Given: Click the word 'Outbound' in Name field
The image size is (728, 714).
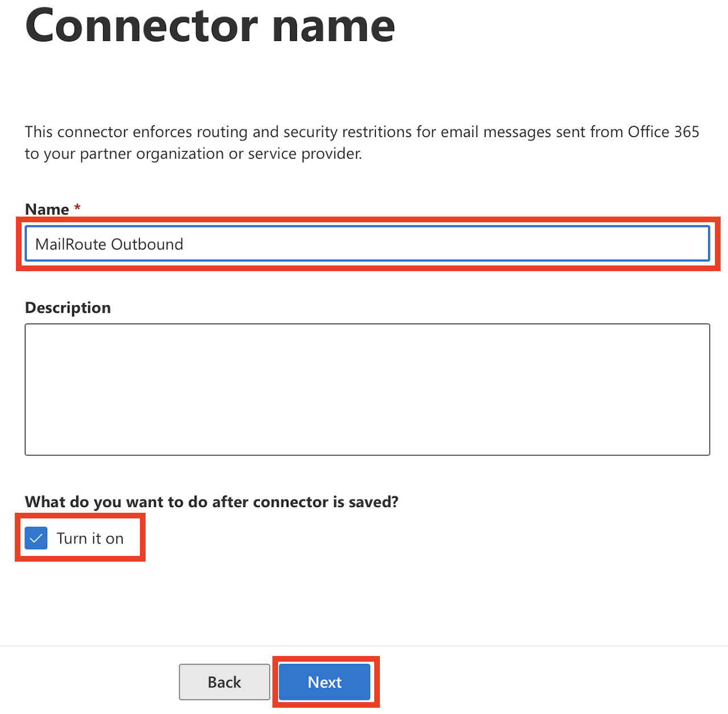Looking at the screenshot, I should (147, 244).
